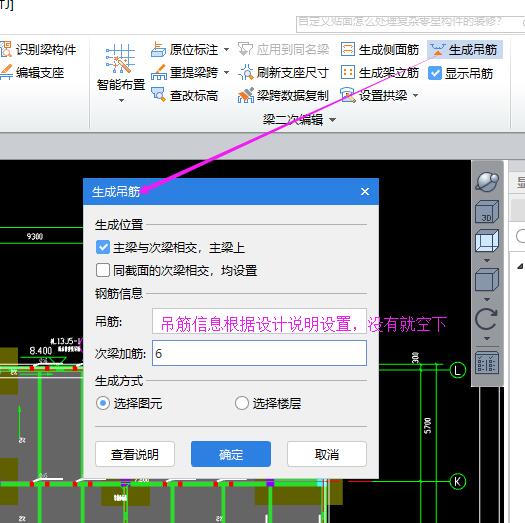The image size is (525, 523).
Task: Click the solid box view icon
Action: coord(487,280)
